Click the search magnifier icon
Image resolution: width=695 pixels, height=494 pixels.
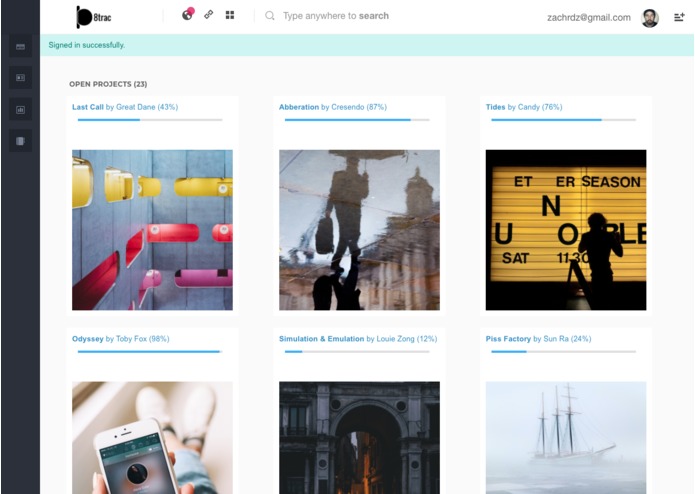click(269, 16)
